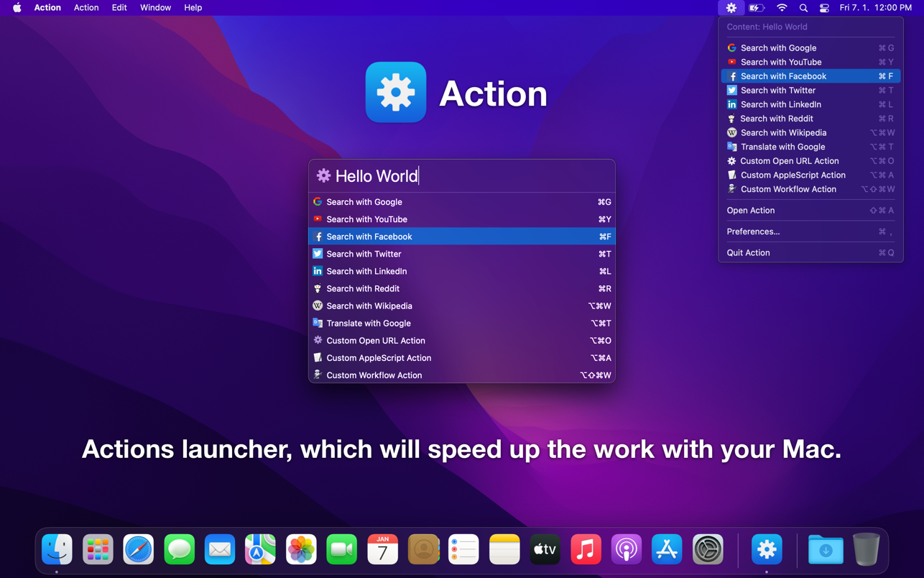Screen dimensions: 924x578
Task: Choose Search with Wikipedia in dropdown menu
Action: pyautogui.click(x=810, y=133)
